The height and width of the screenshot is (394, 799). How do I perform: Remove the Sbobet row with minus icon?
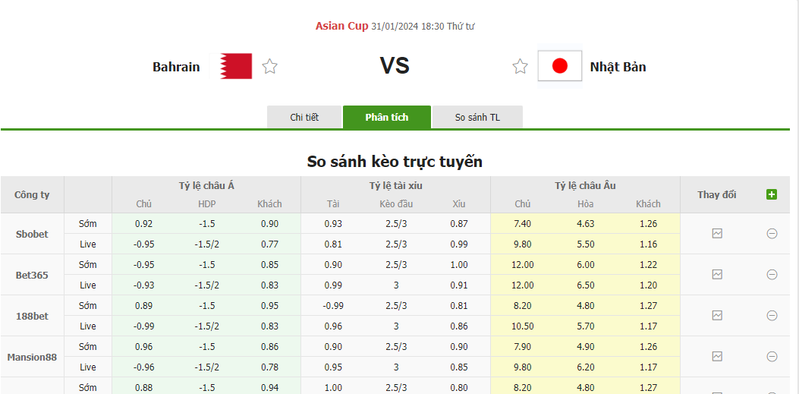click(772, 233)
